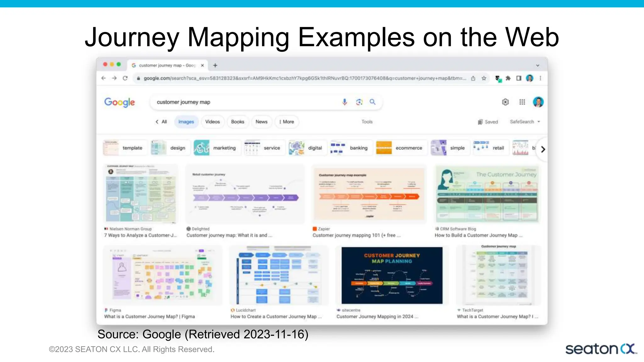This screenshot has width=644, height=362.
Task: Select the customer journey map browser tab
Action: coord(167,65)
